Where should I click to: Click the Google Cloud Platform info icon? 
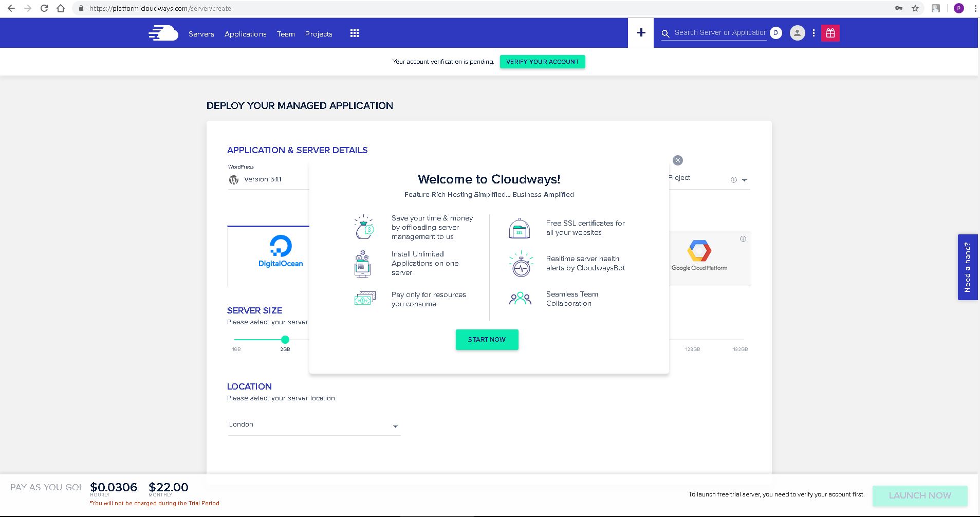point(743,239)
